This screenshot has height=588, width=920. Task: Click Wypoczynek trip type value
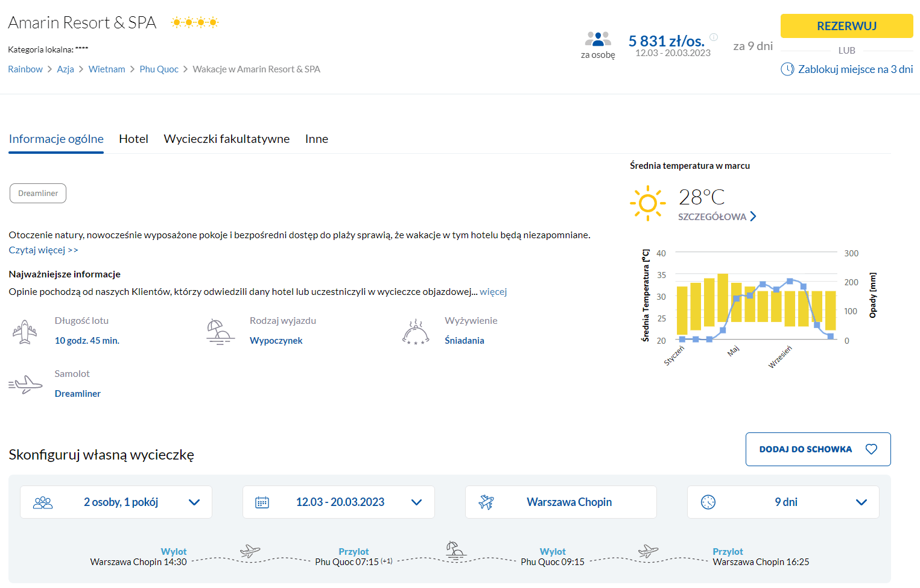(276, 341)
